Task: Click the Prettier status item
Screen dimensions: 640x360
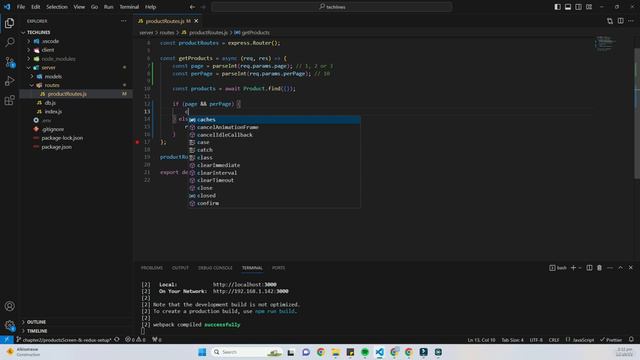Action: [611, 340]
